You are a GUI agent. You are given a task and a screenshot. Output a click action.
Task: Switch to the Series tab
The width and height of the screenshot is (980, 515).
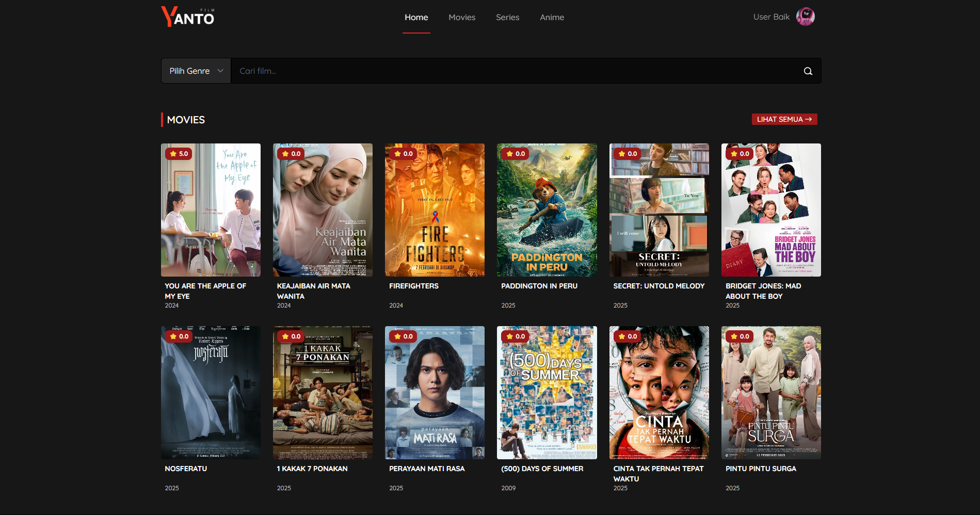tap(507, 18)
